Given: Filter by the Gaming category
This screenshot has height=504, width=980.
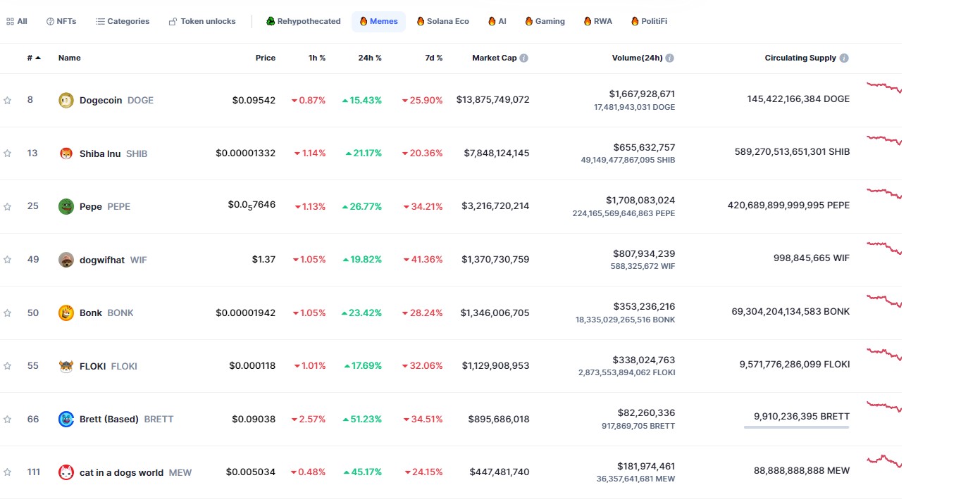Looking at the screenshot, I should click(x=545, y=22).
